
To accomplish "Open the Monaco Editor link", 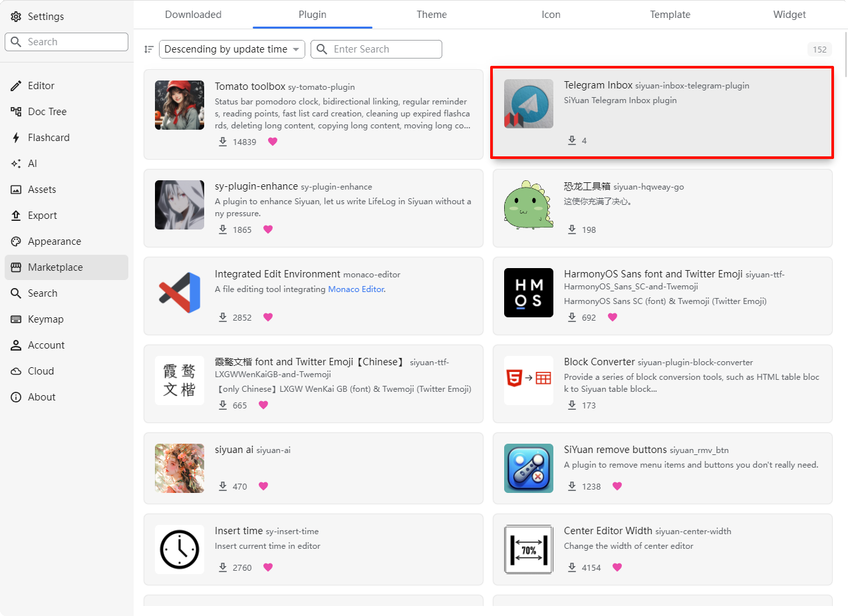I will click(x=356, y=289).
